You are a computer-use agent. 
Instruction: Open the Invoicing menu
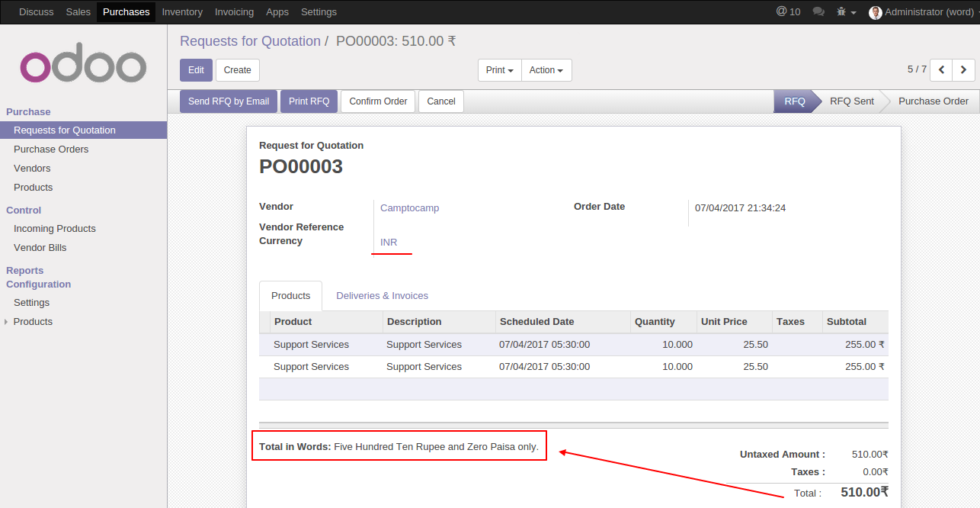click(x=234, y=12)
